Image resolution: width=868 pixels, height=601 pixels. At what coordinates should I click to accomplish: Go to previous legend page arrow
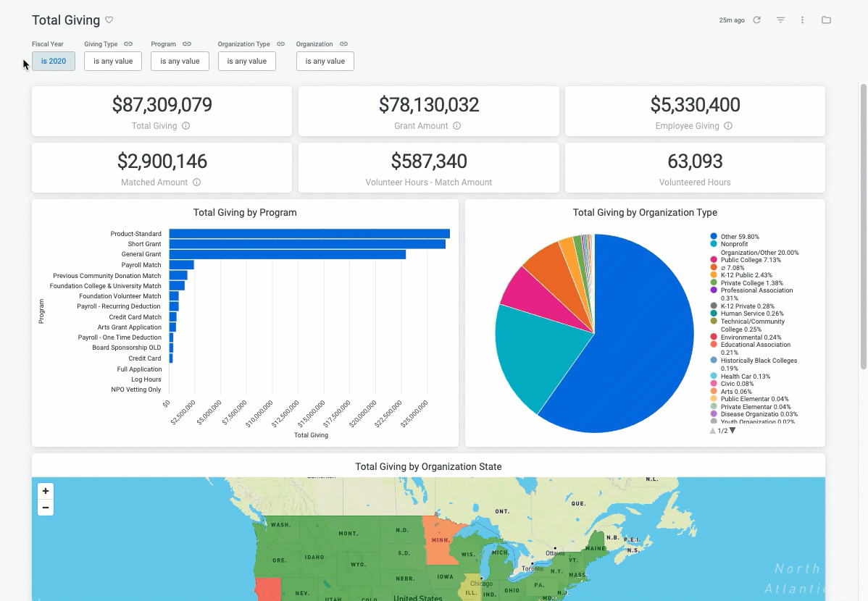pyautogui.click(x=713, y=431)
